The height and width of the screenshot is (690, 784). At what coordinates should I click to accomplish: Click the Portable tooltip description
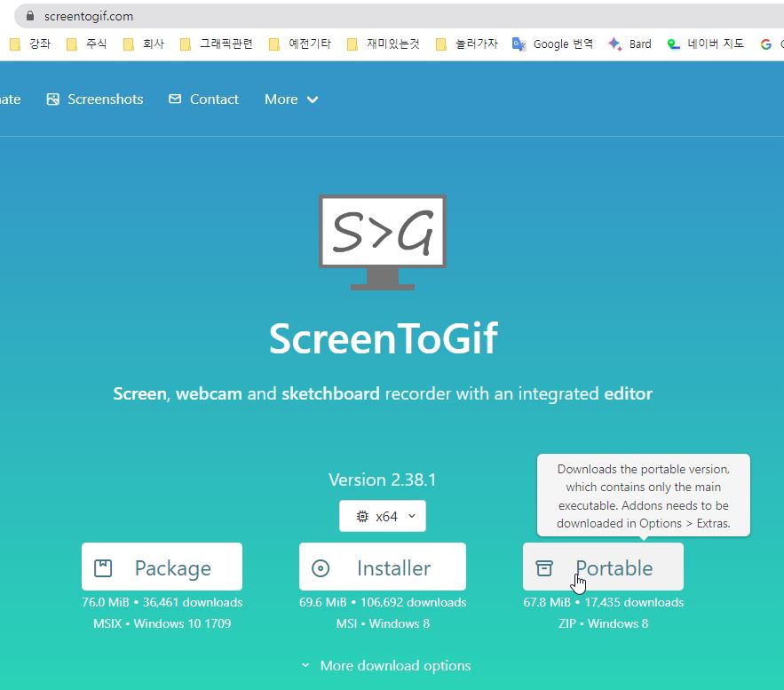coord(644,496)
